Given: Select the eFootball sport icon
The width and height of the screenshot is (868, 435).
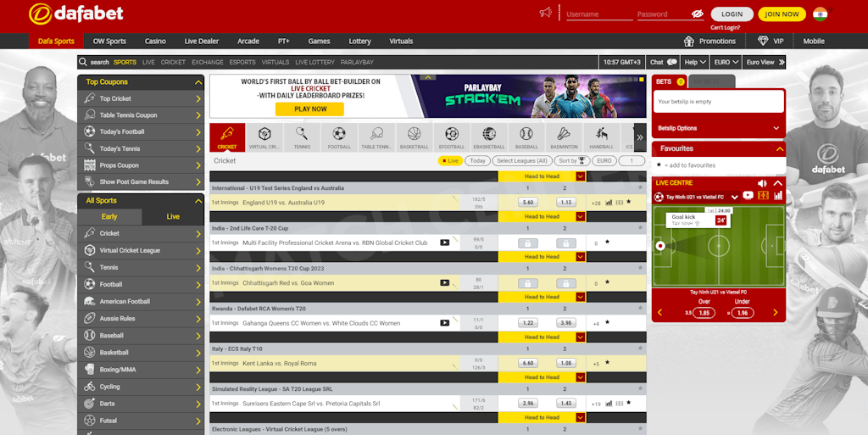Looking at the screenshot, I should pos(452,137).
